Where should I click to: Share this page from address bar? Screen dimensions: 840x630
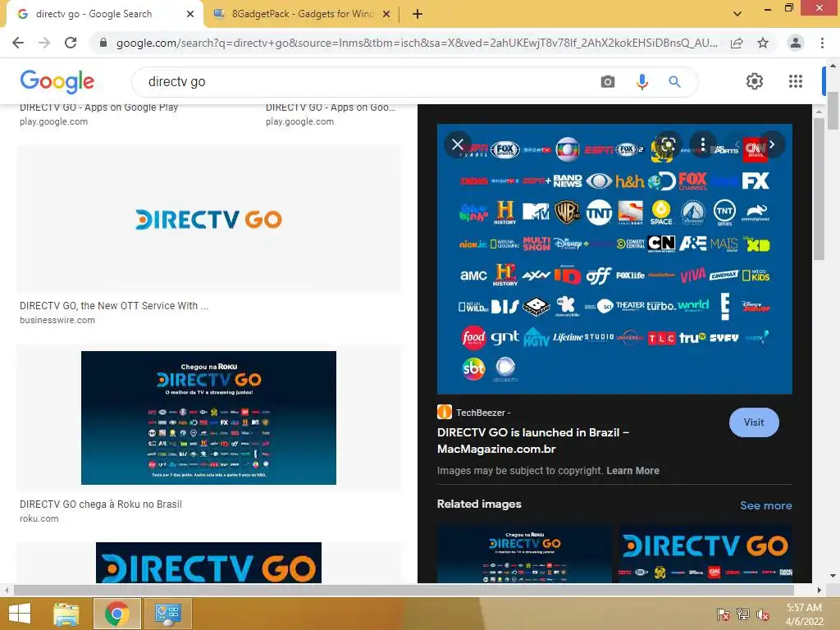tap(737, 43)
